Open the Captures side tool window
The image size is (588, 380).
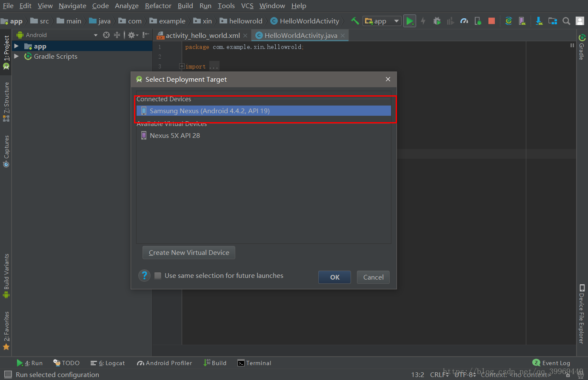(6, 151)
